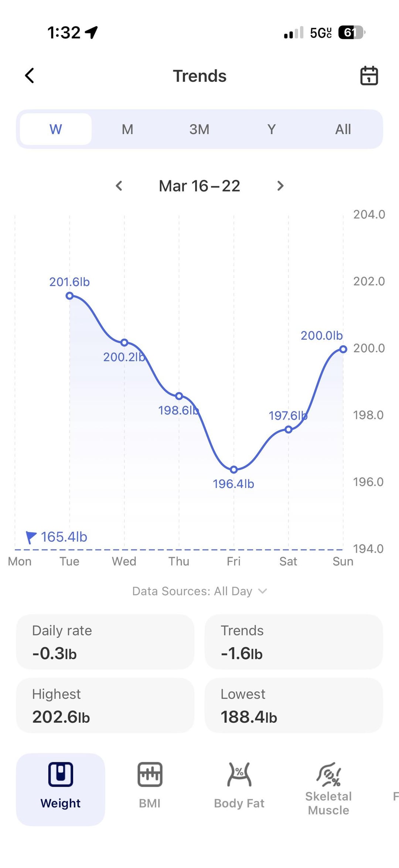Viewport: 399px width, 868px height.
Task: Select the 3M range tab
Action: [x=199, y=129]
